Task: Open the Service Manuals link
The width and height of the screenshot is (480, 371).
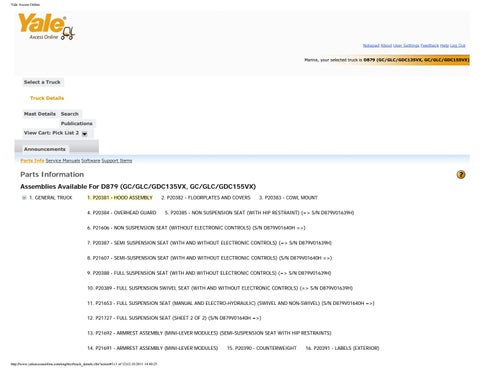Action: click(x=63, y=161)
